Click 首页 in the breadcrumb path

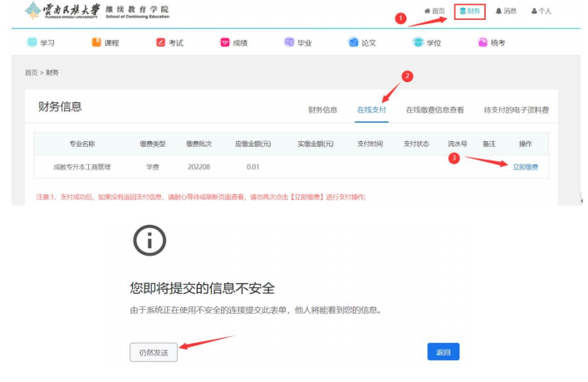click(31, 73)
